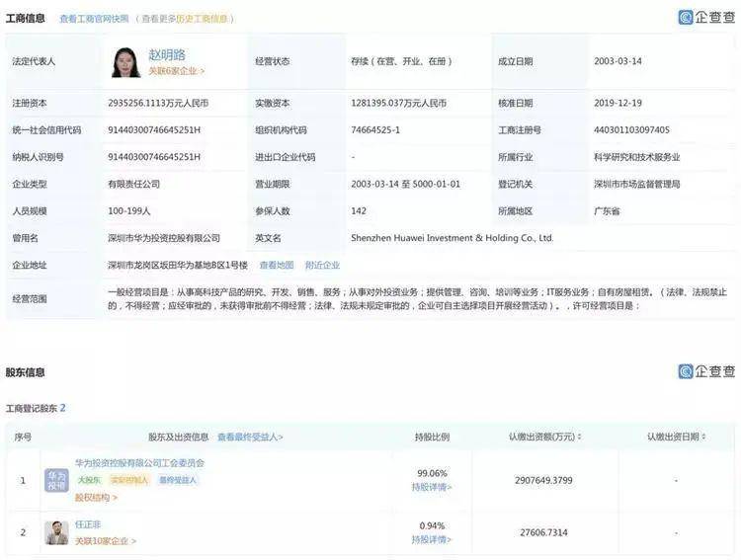This screenshot has width=741, height=560.
Task: Sort by 认缴出资额(万元) column
Action: (x=544, y=438)
